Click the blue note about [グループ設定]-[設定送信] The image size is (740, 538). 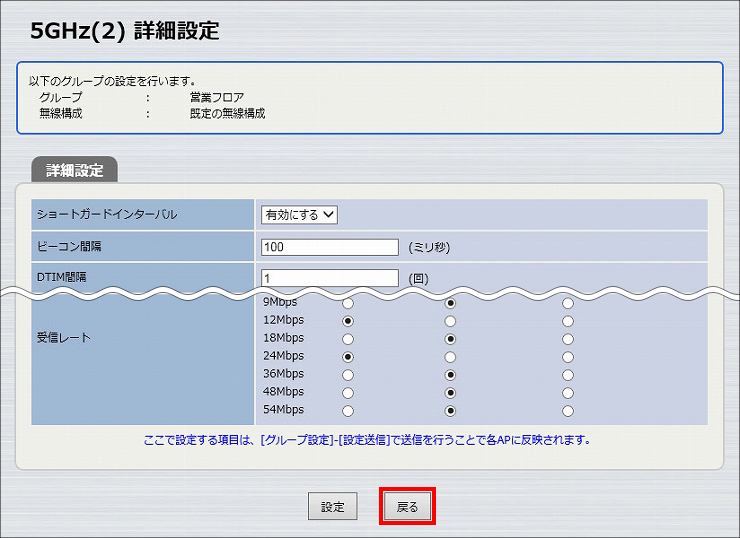pos(367,440)
